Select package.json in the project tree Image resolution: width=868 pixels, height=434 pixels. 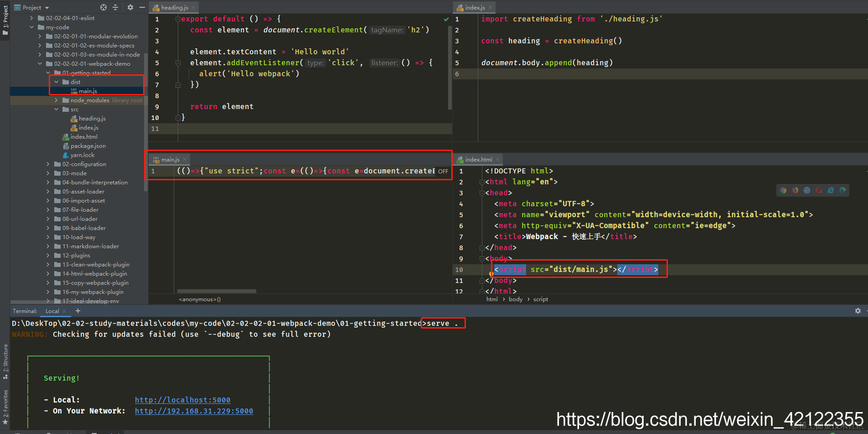88,146
